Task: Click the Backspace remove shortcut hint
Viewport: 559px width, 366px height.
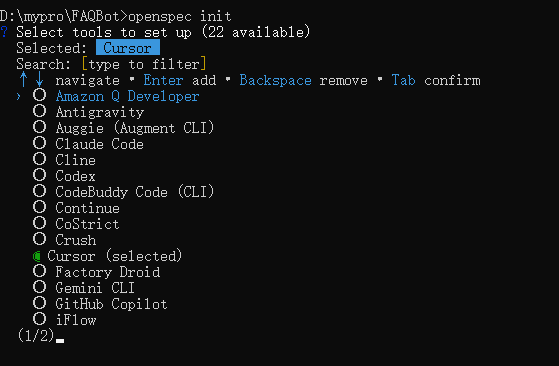Action: [x=303, y=80]
